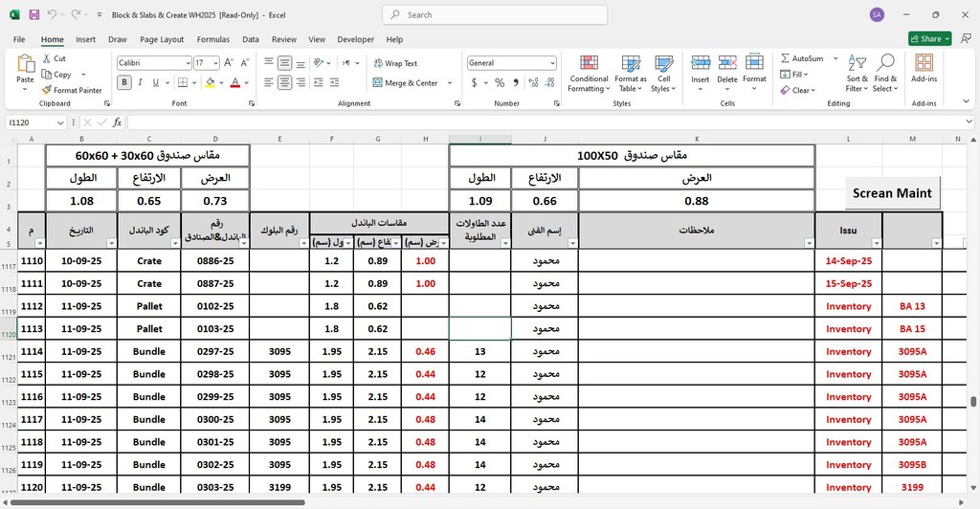Image resolution: width=980 pixels, height=509 pixels.
Task: Switch to the Developer tab
Action: click(356, 39)
